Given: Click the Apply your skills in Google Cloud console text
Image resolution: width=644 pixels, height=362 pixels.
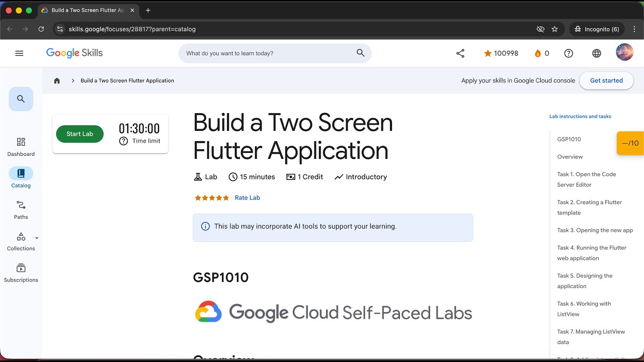Looking at the screenshot, I should [518, 80].
